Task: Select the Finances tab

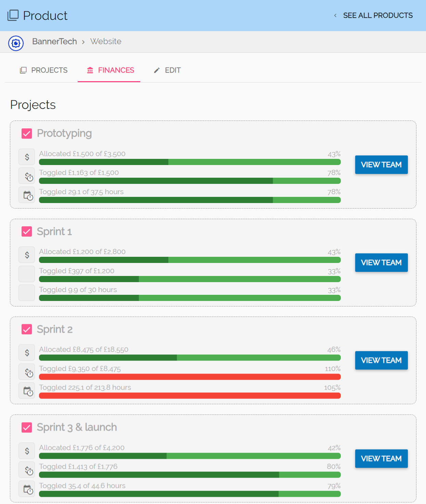Action: (x=110, y=70)
